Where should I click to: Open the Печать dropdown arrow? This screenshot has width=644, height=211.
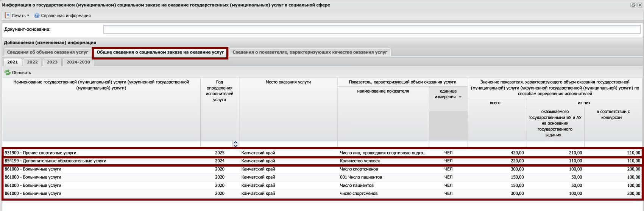28,16
